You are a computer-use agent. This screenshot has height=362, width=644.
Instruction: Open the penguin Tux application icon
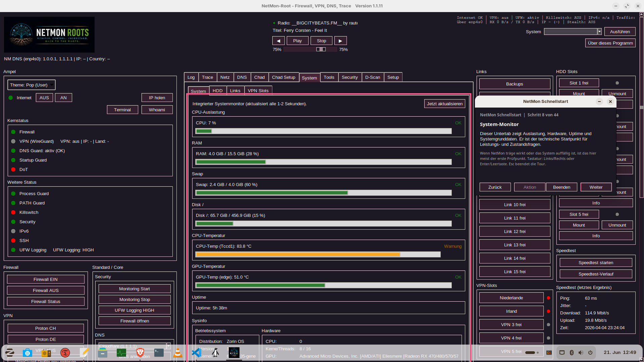[x=215, y=352]
